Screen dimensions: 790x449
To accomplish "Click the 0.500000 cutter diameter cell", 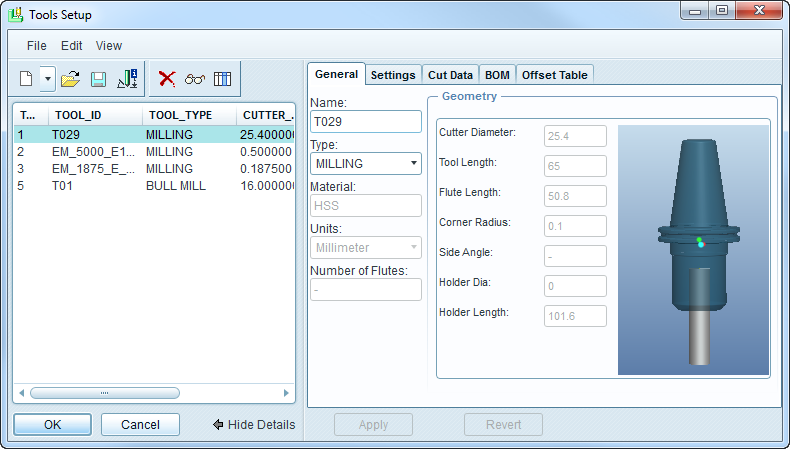I will [266, 152].
